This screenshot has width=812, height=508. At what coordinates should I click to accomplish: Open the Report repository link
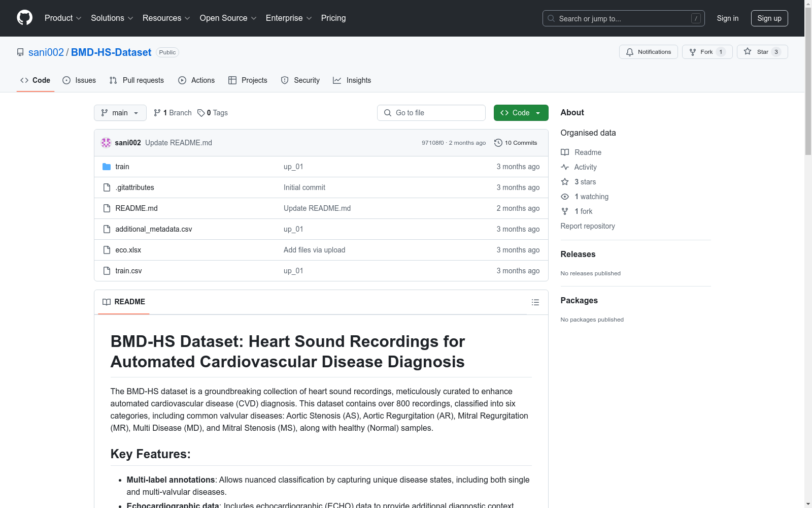pos(588,226)
